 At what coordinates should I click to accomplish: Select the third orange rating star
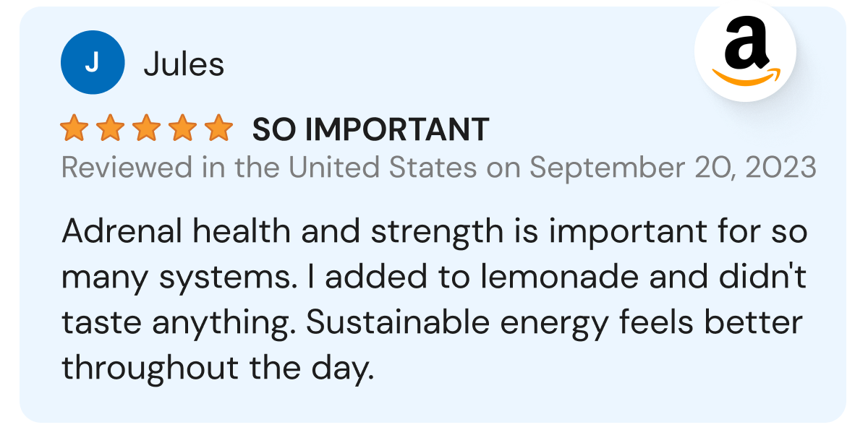pos(147,129)
